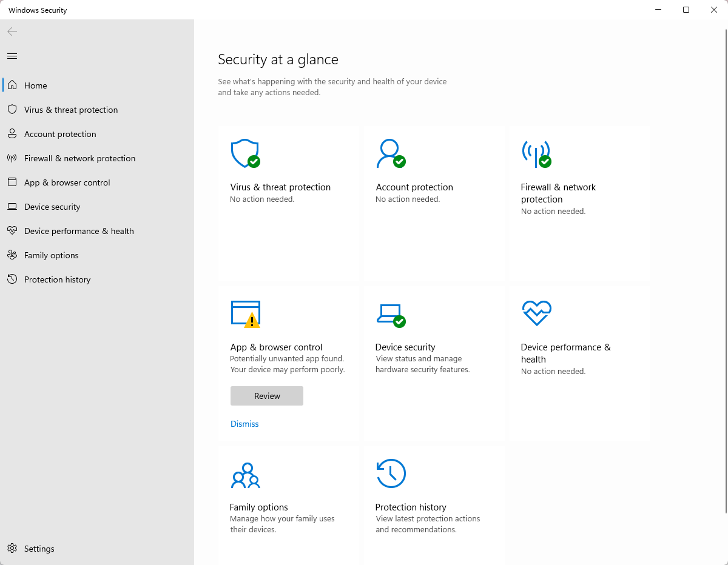Close the Windows Security window

(714, 10)
